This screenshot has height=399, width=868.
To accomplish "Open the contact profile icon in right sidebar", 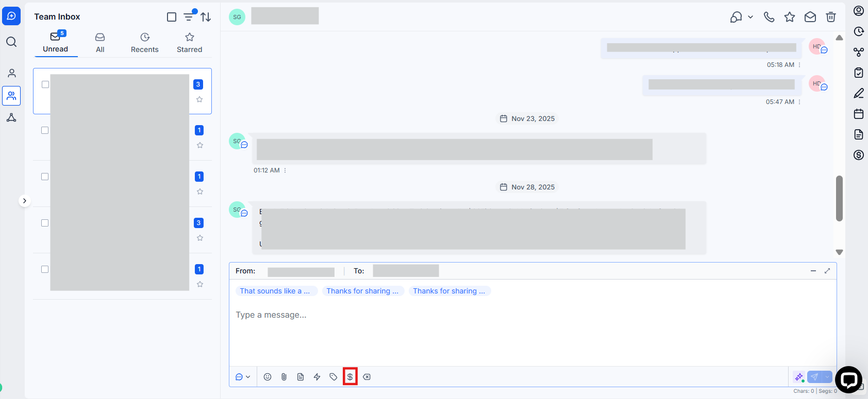I will tap(859, 11).
